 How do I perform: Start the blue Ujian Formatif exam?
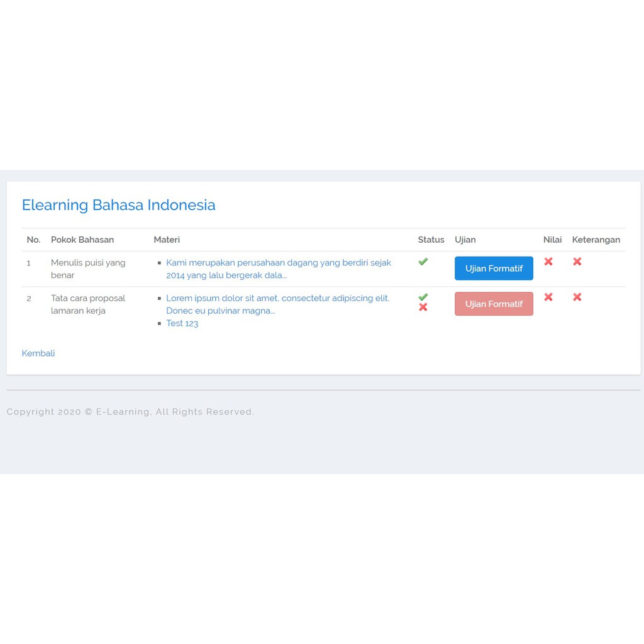494,269
